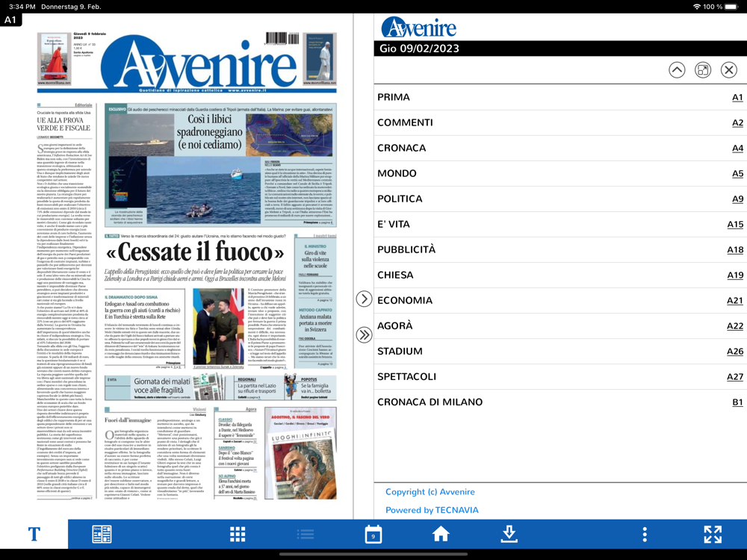Image resolution: width=747 pixels, height=560 pixels.
Task: Jump to page A22 link
Action: [x=735, y=326]
